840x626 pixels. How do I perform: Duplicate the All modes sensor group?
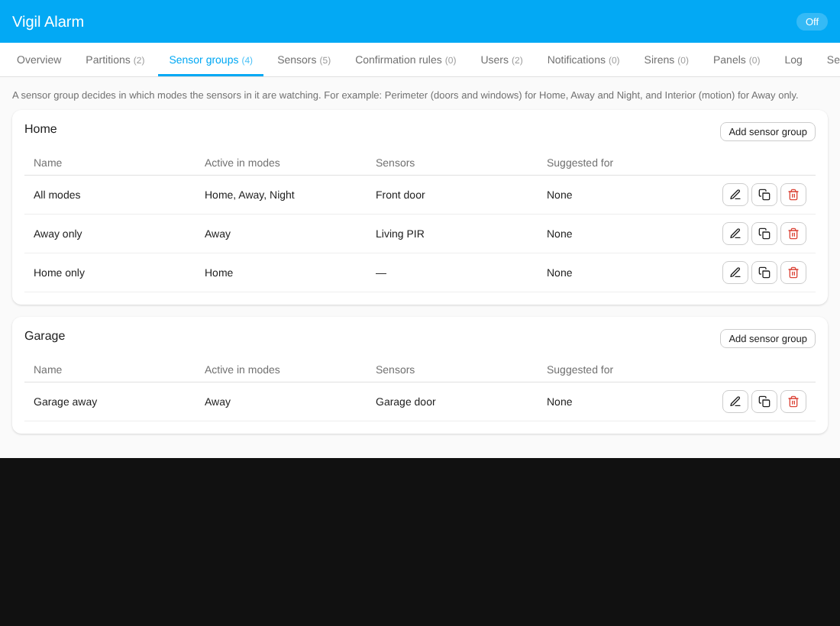[764, 195]
